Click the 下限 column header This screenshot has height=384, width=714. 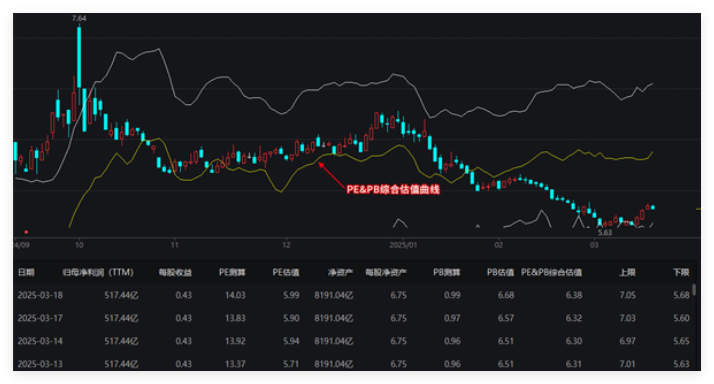point(681,272)
